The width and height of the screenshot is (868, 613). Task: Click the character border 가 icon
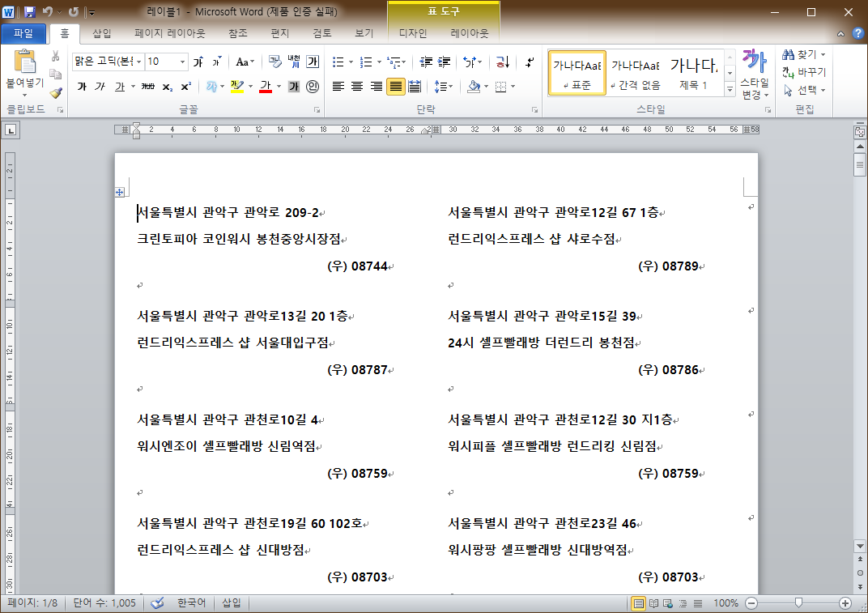(x=313, y=62)
